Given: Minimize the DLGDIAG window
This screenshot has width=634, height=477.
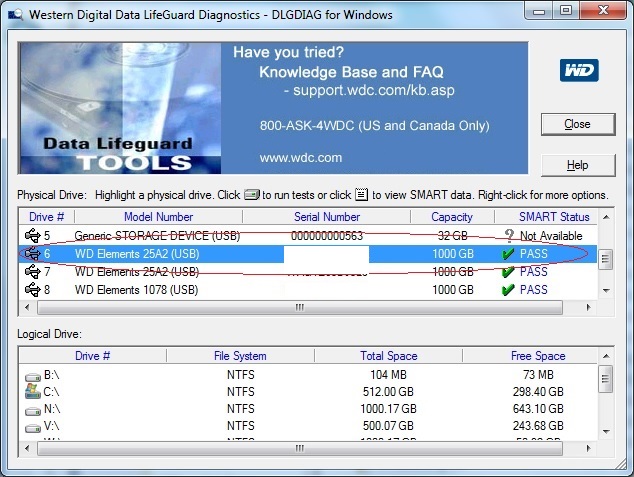Looking at the screenshot, I should pos(539,11).
